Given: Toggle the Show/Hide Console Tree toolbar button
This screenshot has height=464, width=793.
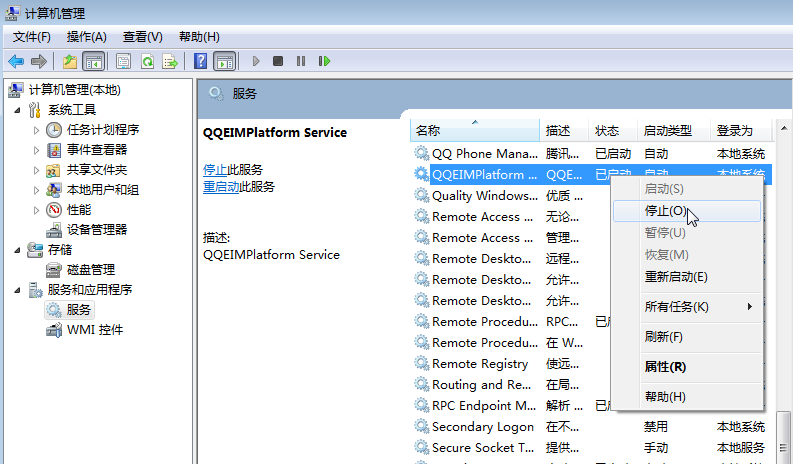Looking at the screenshot, I should pyautogui.click(x=94, y=62).
